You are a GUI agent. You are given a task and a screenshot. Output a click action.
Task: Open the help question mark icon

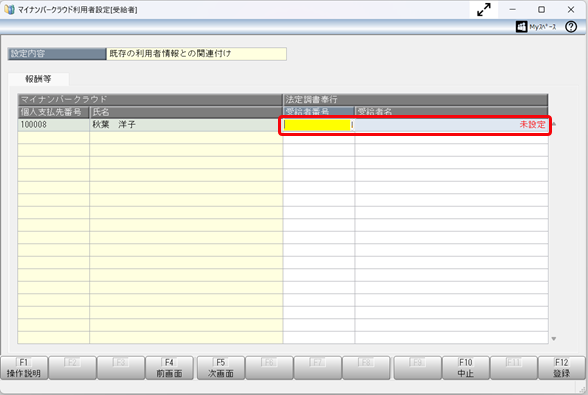point(571,27)
